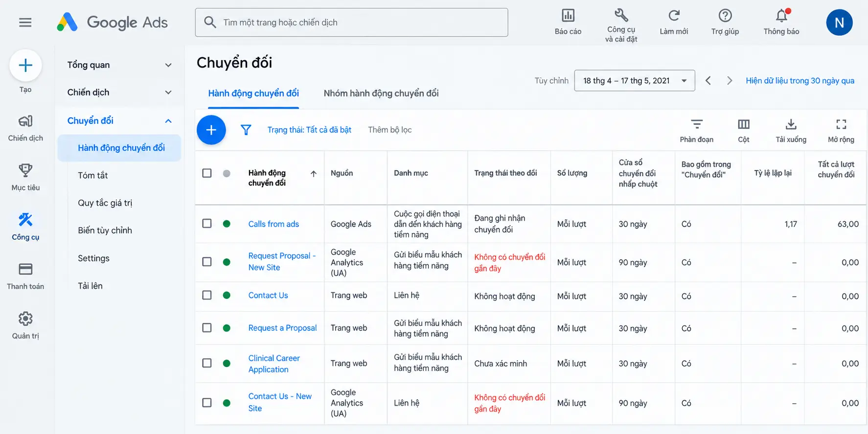This screenshot has height=434, width=868.
Task: Expand the Chiến dịch section in side menu
Action: coord(168,92)
